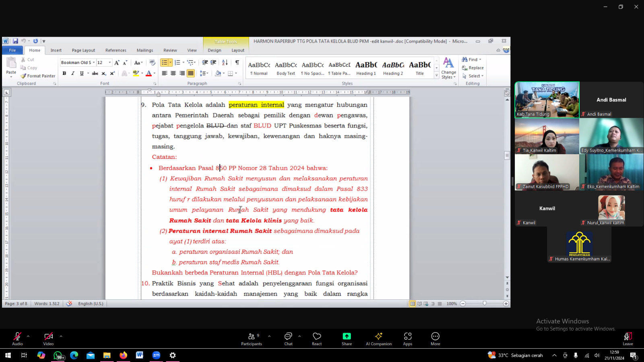
Task: Expand Zoom Audio options caret
Action: click(x=28, y=336)
